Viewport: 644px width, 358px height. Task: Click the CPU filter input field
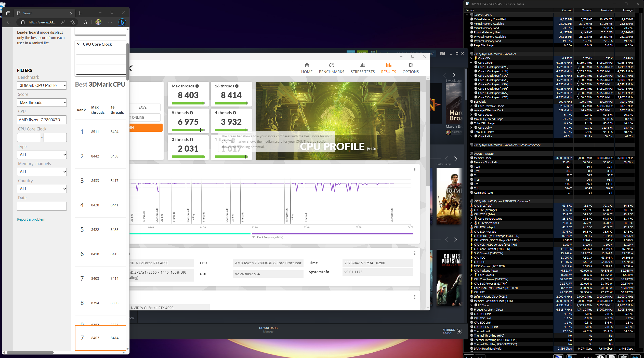point(42,120)
